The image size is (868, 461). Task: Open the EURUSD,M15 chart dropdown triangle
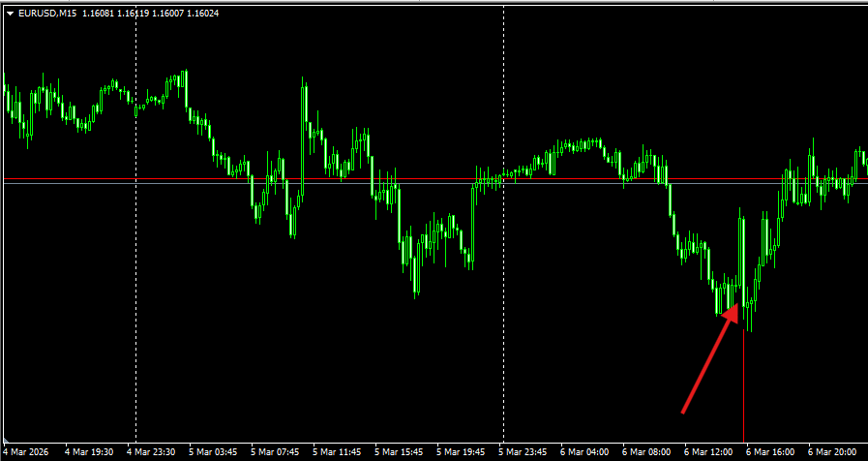[10, 14]
